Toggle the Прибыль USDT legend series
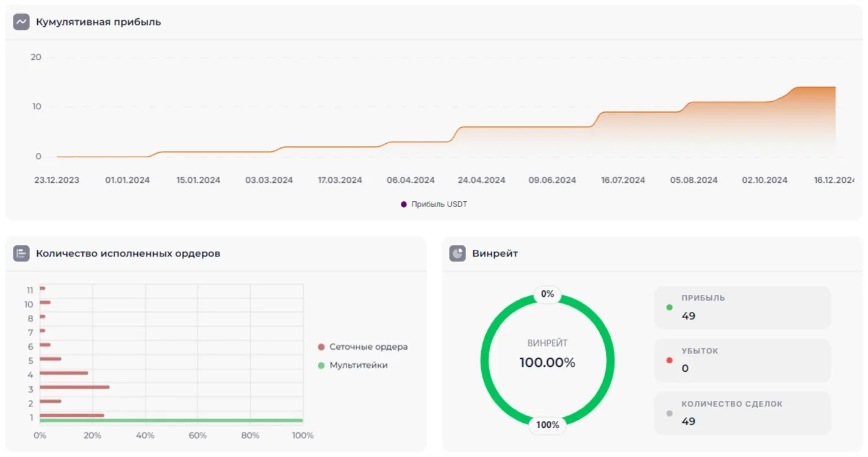Screen dimensions: 868x457 [x=434, y=204]
